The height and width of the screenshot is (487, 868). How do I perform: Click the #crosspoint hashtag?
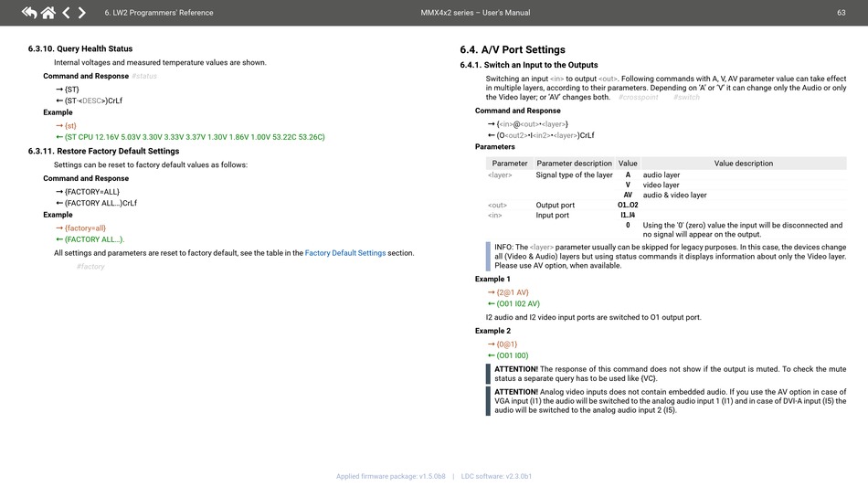tap(638, 98)
